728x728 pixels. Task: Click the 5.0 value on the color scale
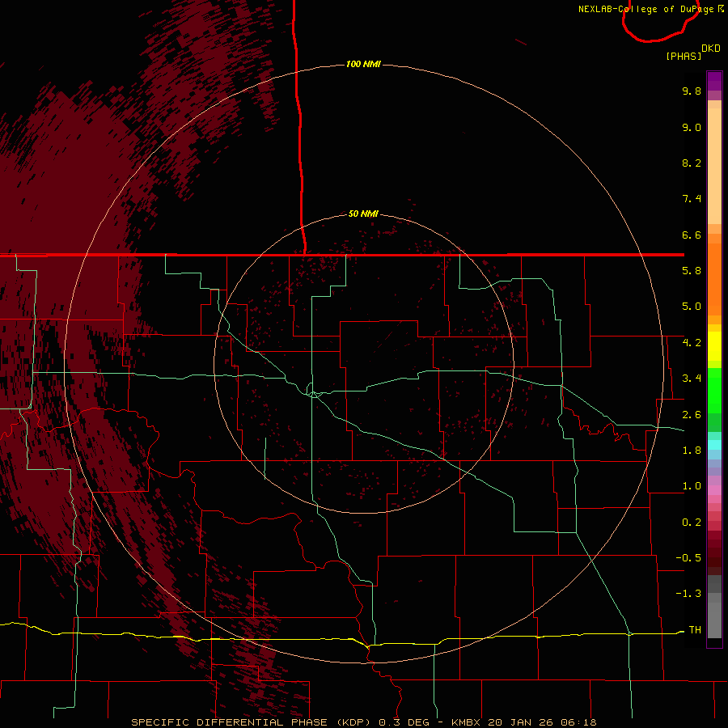point(692,307)
